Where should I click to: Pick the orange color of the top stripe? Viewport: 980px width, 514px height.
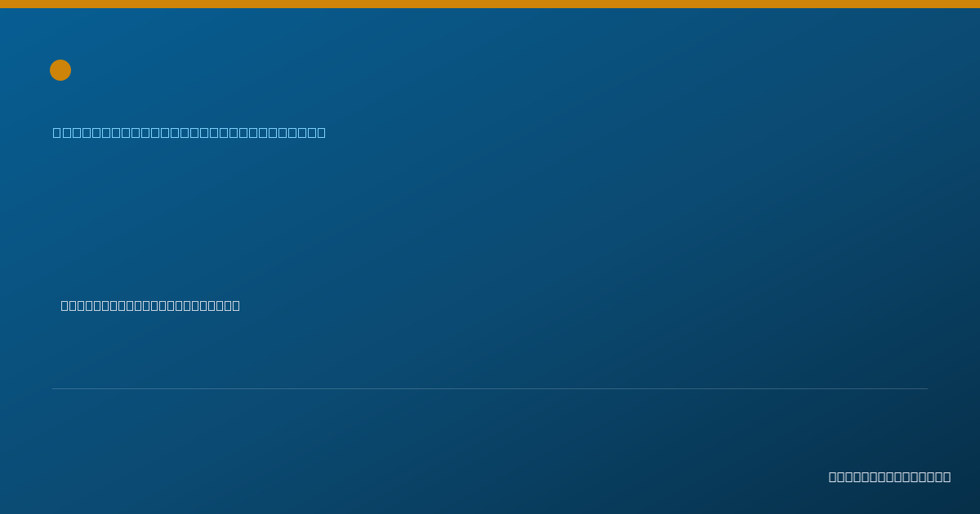tap(490, 4)
